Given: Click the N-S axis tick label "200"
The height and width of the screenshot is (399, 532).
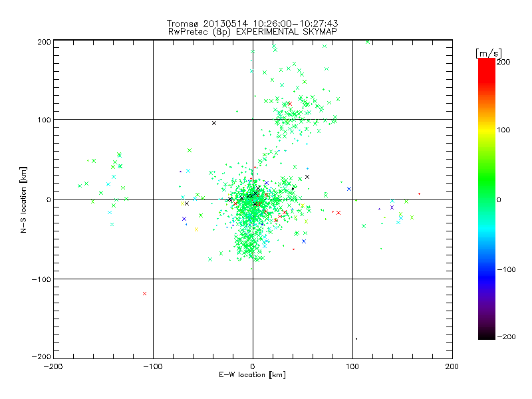Looking at the screenshot, I should 44,42.
